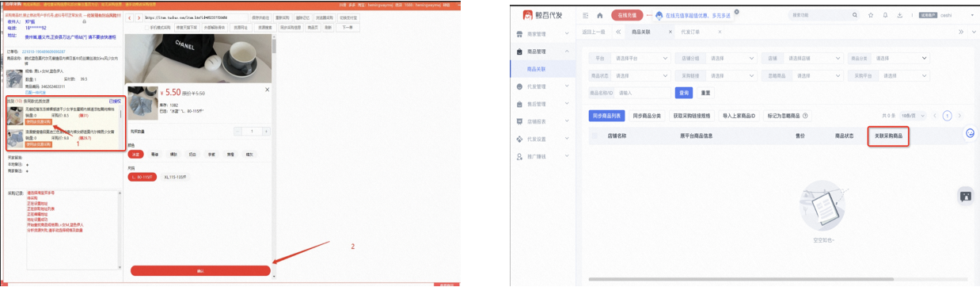Open the 忽略商品 dropdown
Image resolution: width=980 pixels, height=287 pixels.
(803, 75)
